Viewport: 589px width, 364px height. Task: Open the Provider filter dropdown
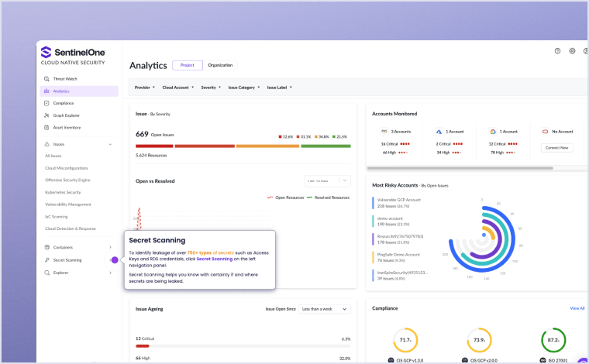coord(144,87)
